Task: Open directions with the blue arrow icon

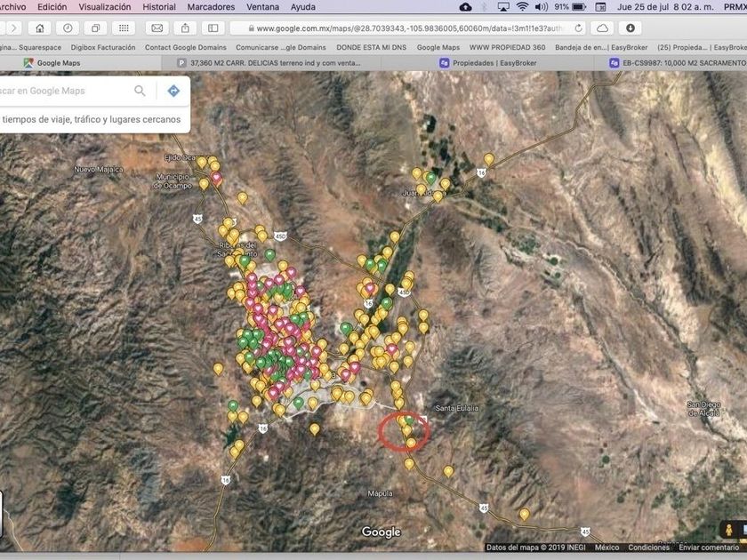Action: click(173, 91)
